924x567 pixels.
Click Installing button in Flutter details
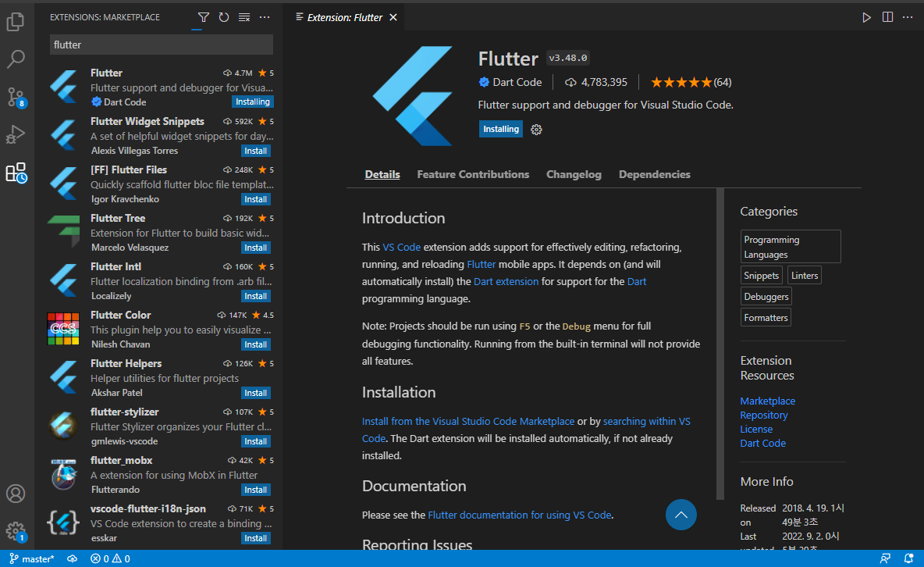click(501, 129)
